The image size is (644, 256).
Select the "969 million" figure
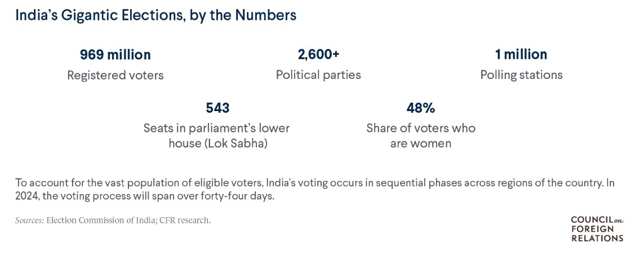[116, 55]
